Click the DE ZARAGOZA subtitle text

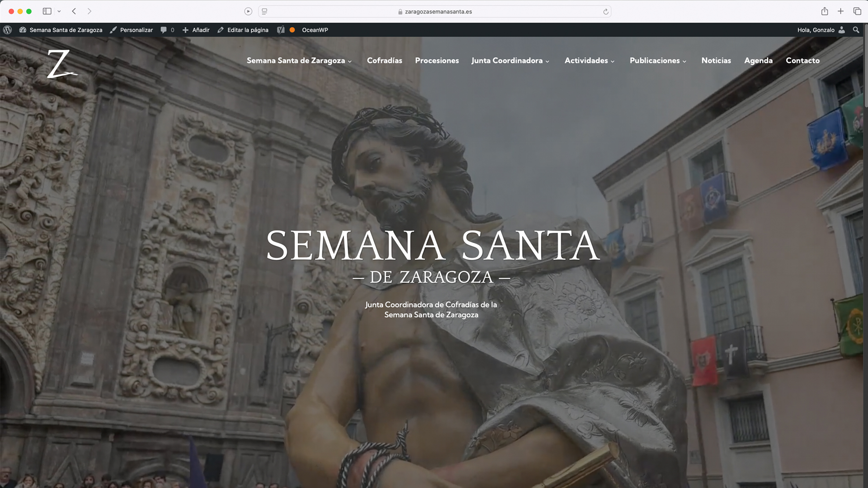431,277
